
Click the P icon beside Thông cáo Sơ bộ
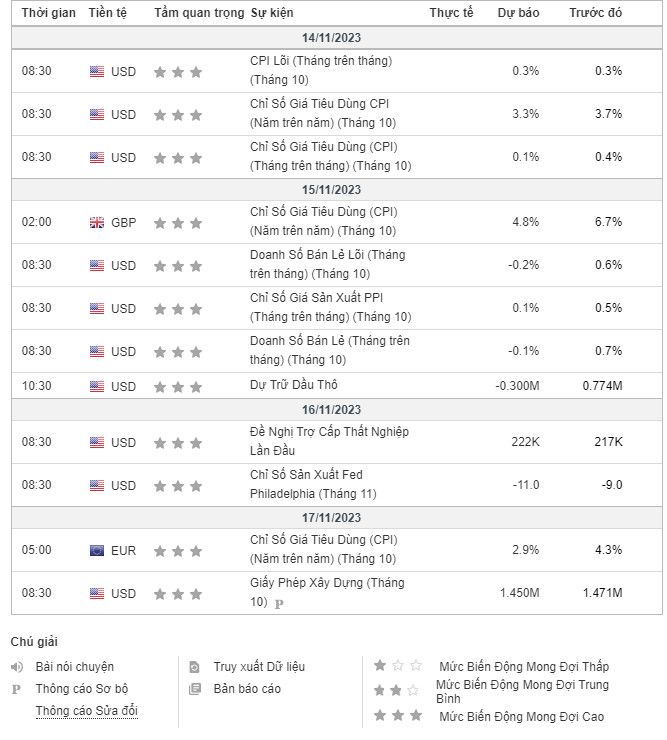coord(16,689)
